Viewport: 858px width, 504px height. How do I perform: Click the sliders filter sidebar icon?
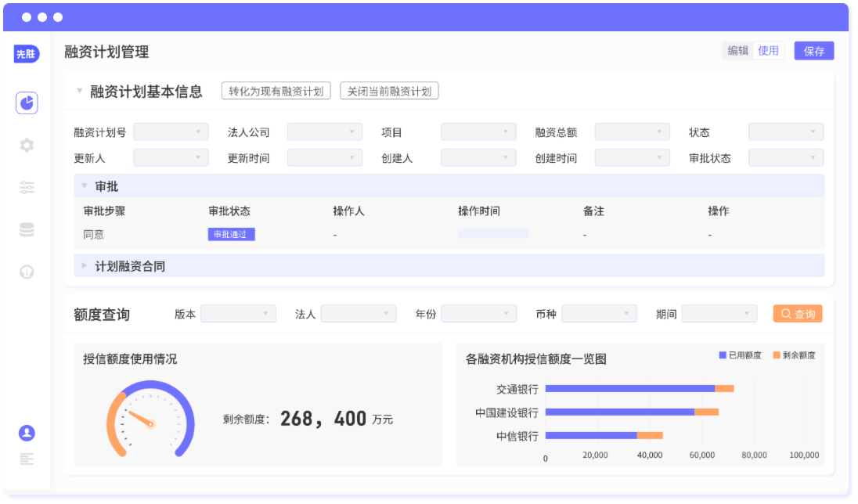point(27,187)
